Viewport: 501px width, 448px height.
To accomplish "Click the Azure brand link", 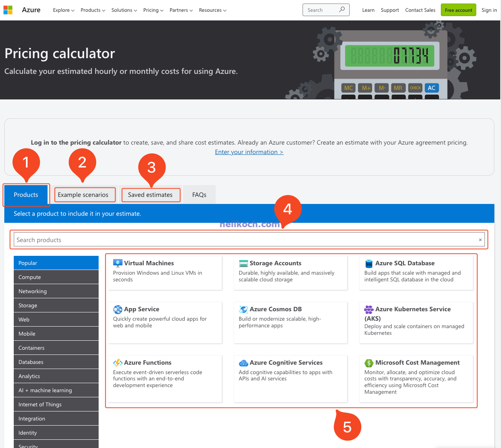I will 31,10.
